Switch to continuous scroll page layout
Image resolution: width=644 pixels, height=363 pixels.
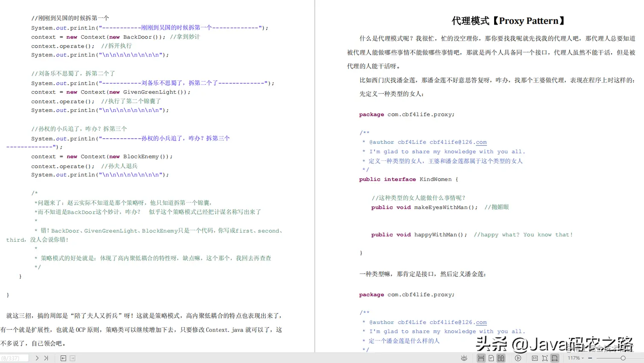tap(481, 358)
